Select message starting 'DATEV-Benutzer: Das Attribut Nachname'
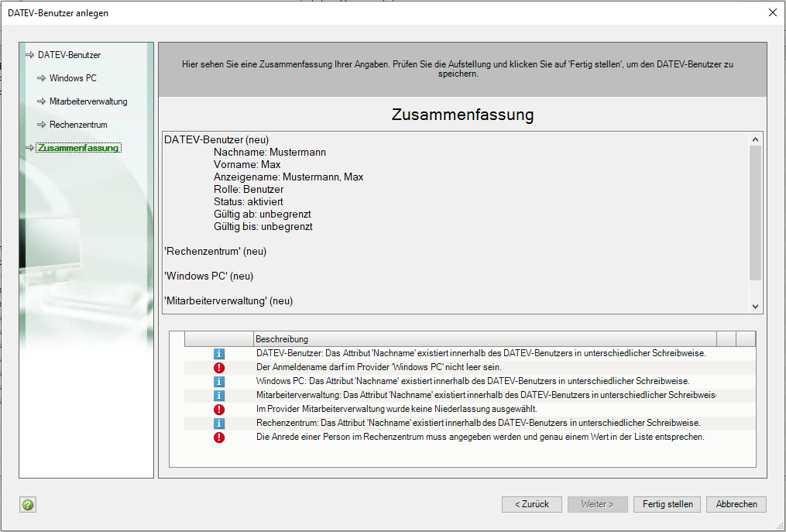 tap(470, 353)
